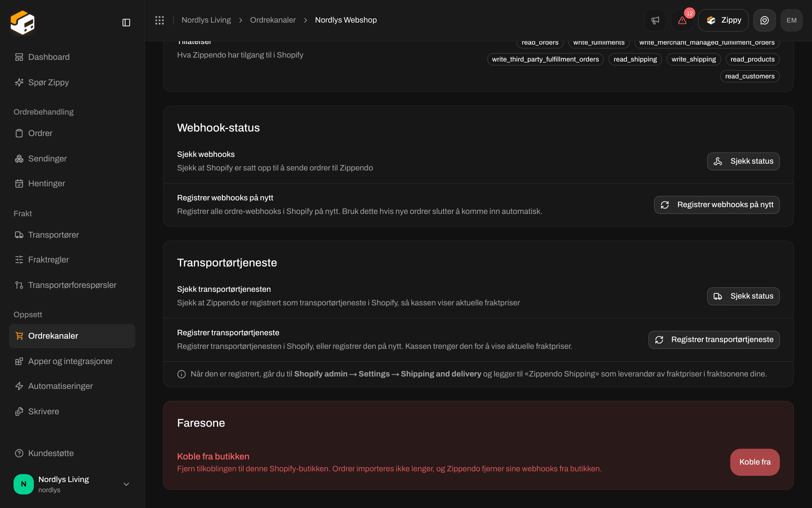The height and width of the screenshot is (508, 812).
Task: Navigate to Ordrekanaler breadcrumb
Action: (273, 20)
